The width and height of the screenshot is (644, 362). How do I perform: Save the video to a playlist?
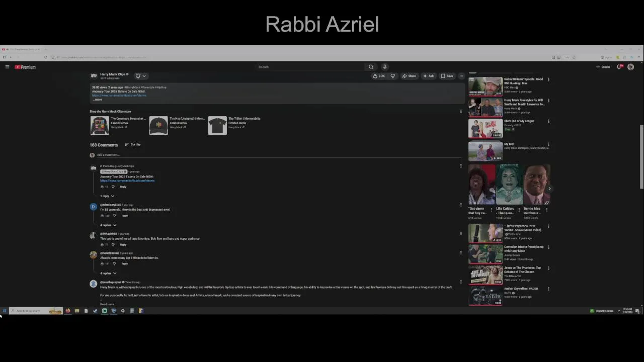click(x=447, y=76)
